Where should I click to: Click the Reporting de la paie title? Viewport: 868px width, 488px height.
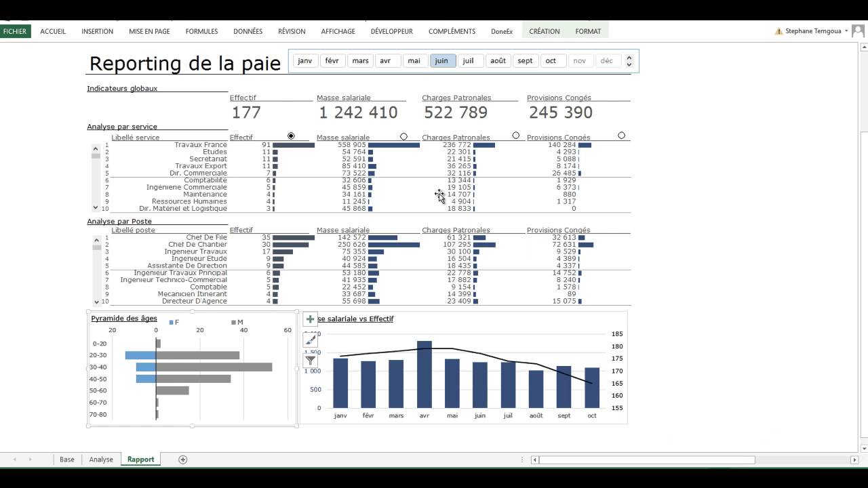[x=185, y=64]
